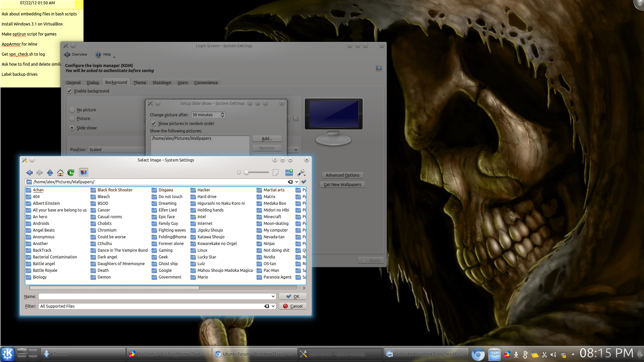Open KDE application launcher icon
Viewport: 644px width, 362px height.
coord(7,354)
